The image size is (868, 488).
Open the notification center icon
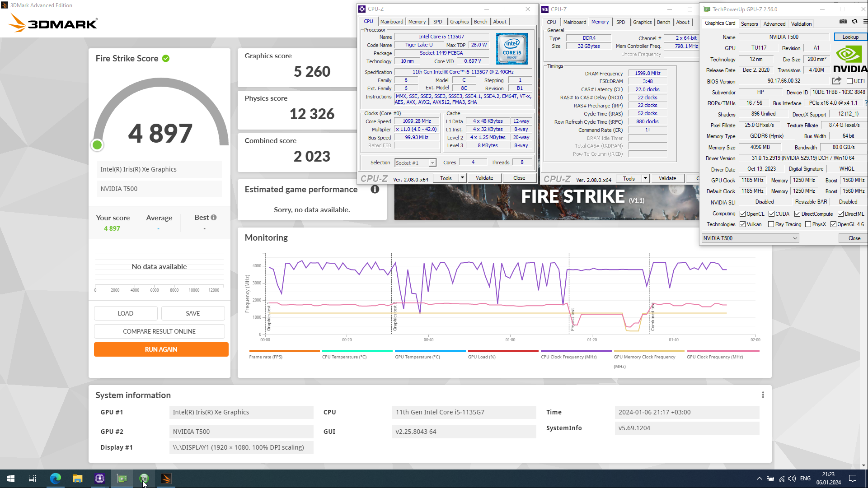coord(853,479)
